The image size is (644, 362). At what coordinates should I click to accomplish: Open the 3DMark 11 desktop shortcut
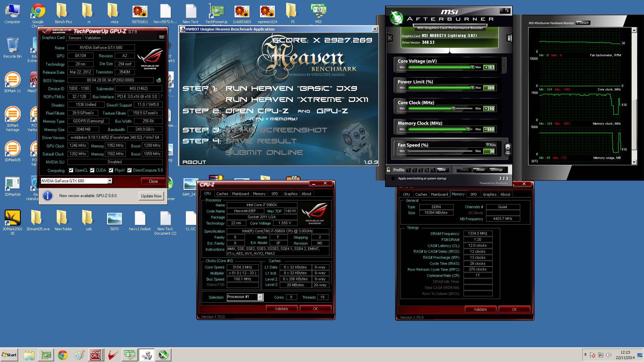(12, 82)
